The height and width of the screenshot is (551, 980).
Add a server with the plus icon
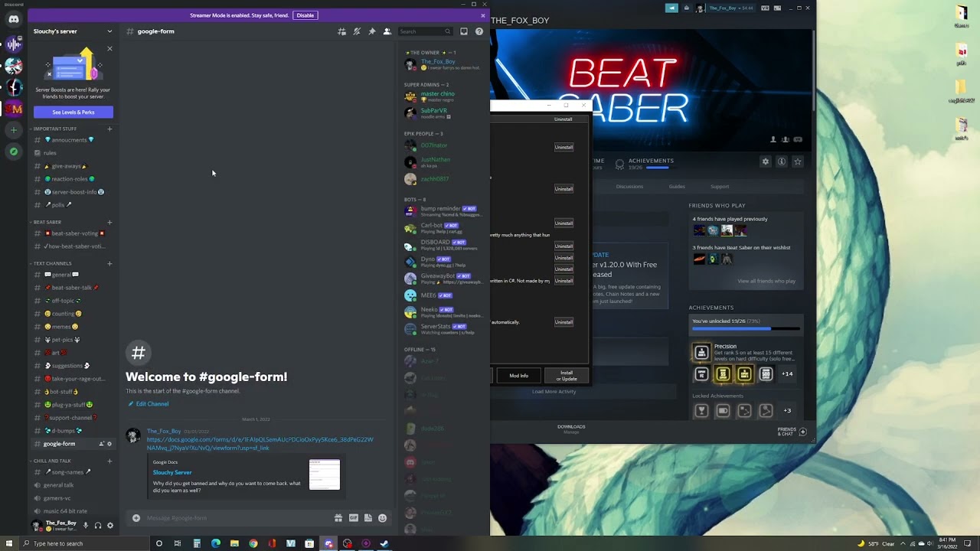coord(13,130)
